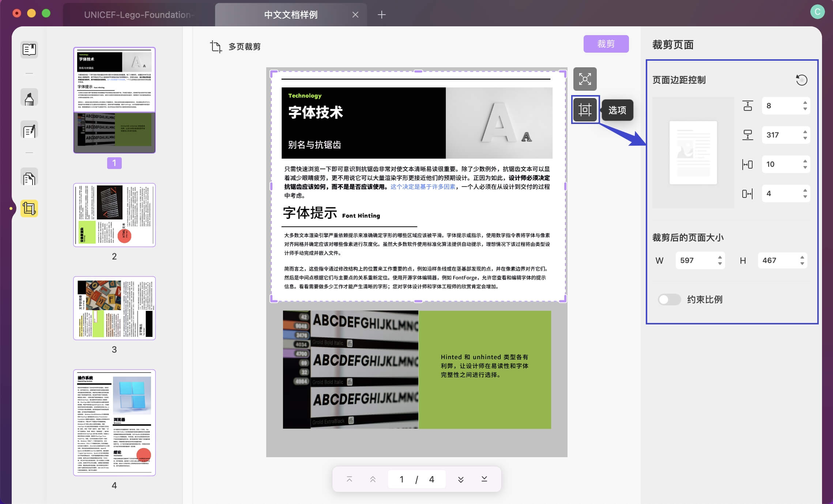This screenshot has width=833, height=504.
Task: Increase the cropped height H value
Action: (802, 257)
